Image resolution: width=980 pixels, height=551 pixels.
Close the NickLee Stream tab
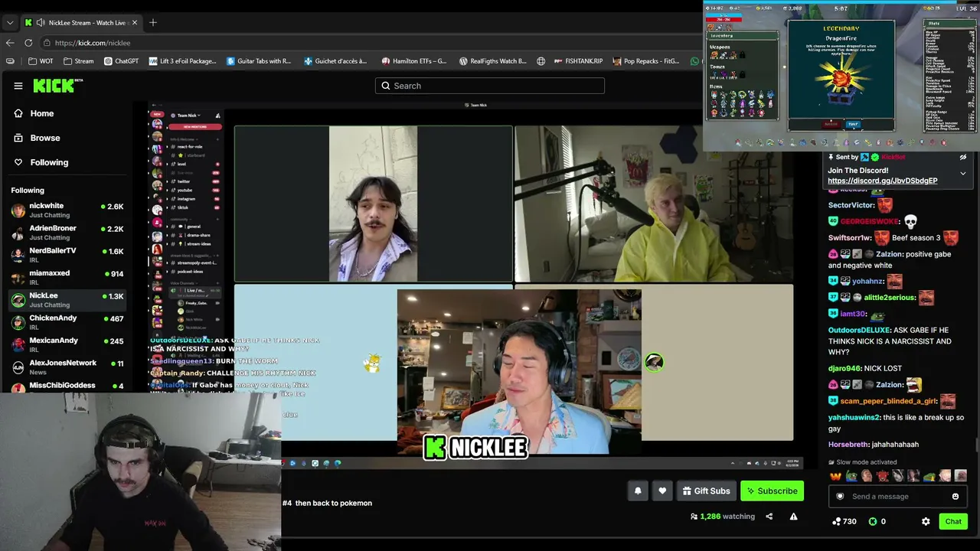pyautogui.click(x=135, y=23)
